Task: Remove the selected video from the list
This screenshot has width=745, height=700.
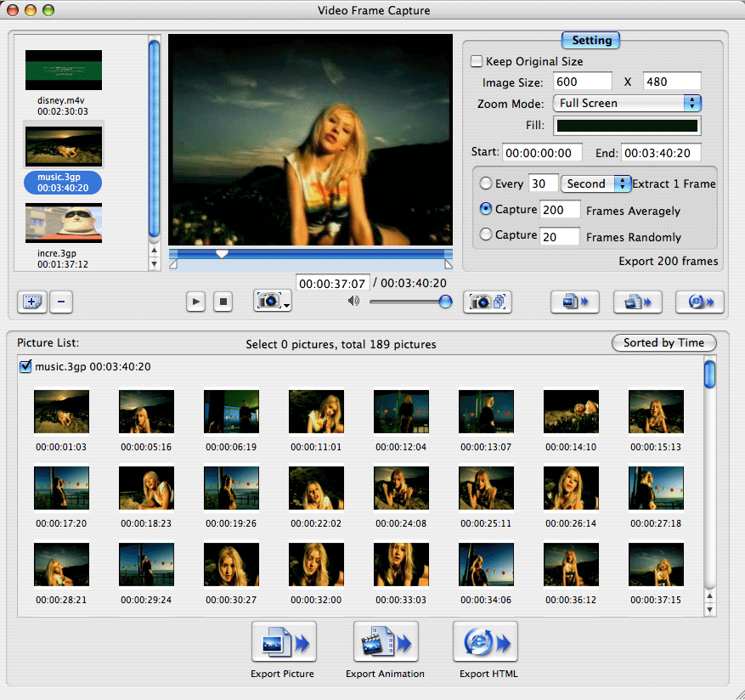Action: click(60, 302)
